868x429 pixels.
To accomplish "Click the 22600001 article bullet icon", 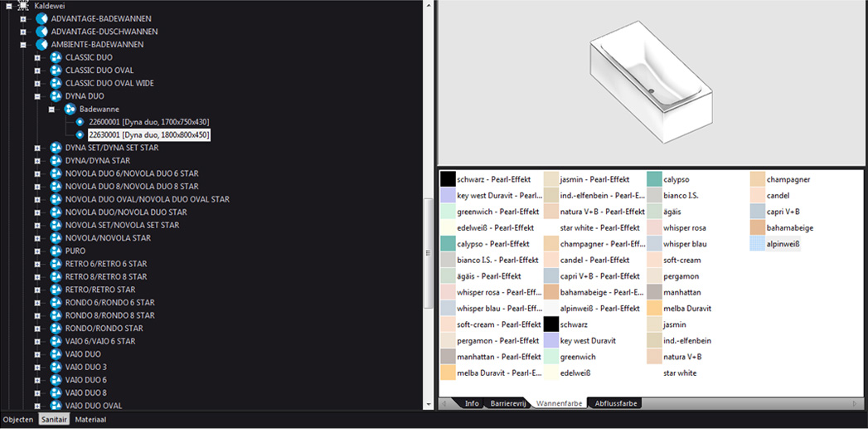I will 80,122.
